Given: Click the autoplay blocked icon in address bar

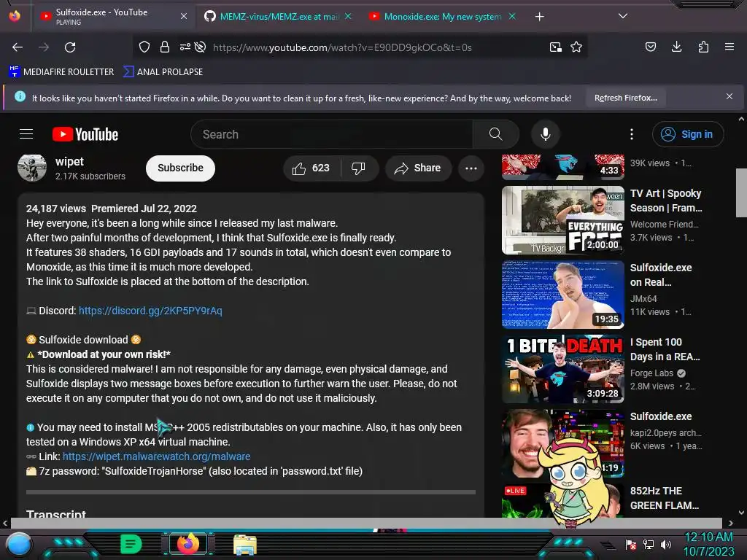Looking at the screenshot, I should click(201, 47).
